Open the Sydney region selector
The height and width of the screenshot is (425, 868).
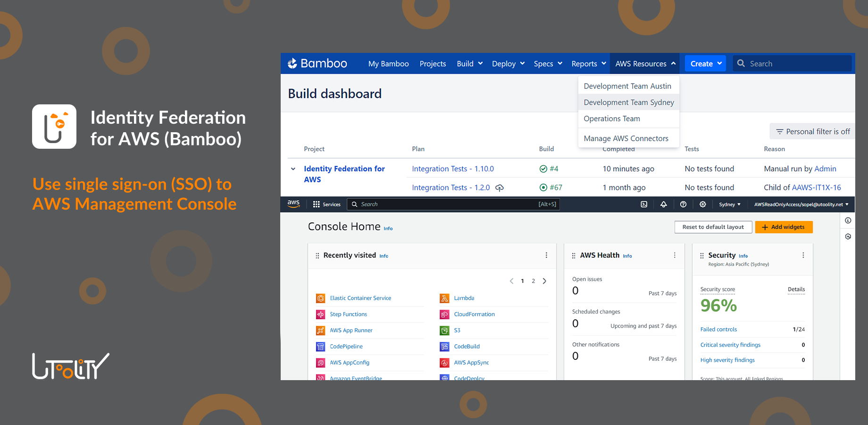point(729,204)
